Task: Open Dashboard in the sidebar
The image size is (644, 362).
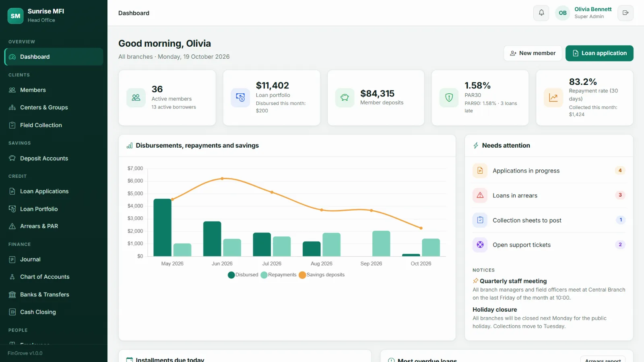Action: [x=54, y=57]
